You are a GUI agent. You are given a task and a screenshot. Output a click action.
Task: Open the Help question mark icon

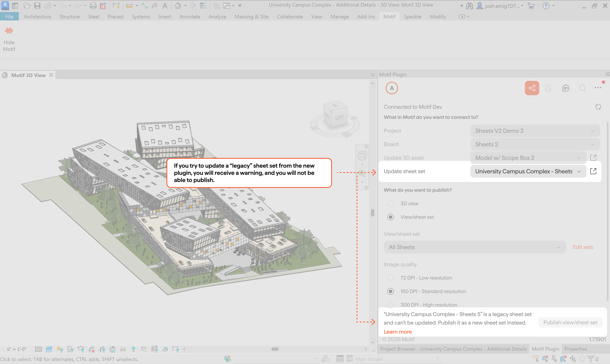click(x=546, y=6)
